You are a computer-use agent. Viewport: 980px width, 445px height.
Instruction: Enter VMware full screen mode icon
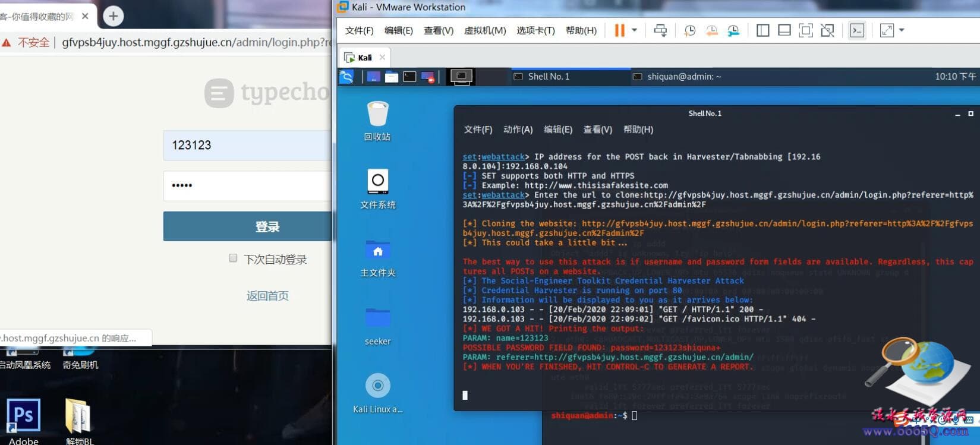click(x=806, y=30)
